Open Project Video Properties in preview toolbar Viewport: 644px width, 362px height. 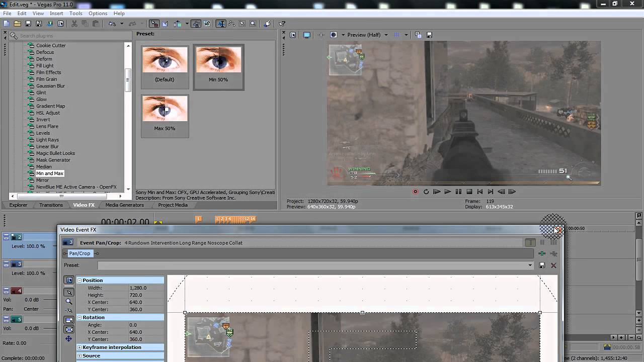(293, 35)
